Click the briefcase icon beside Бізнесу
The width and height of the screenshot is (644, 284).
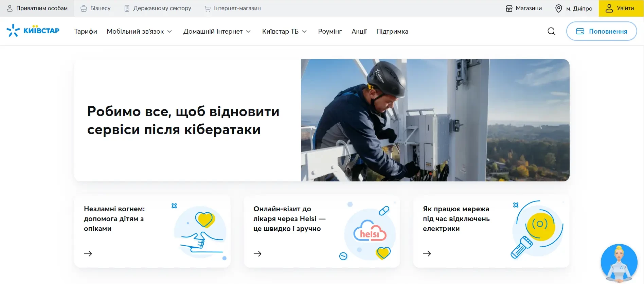[x=84, y=8]
